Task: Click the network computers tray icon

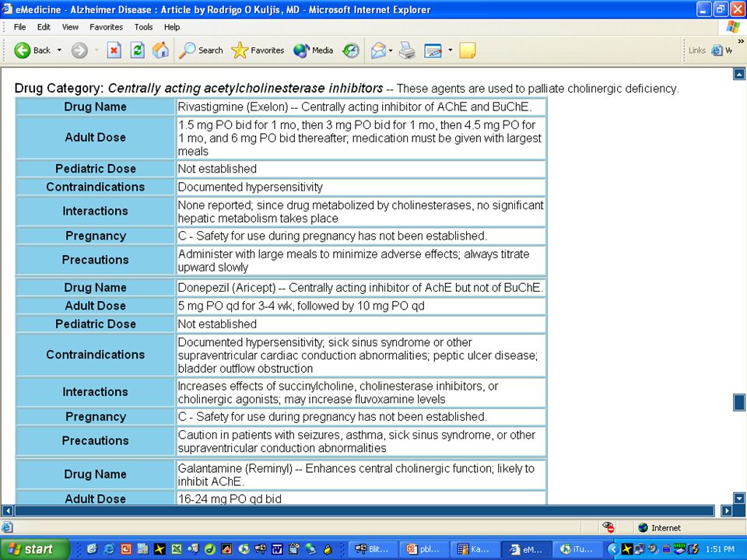Action: coord(639,549)
